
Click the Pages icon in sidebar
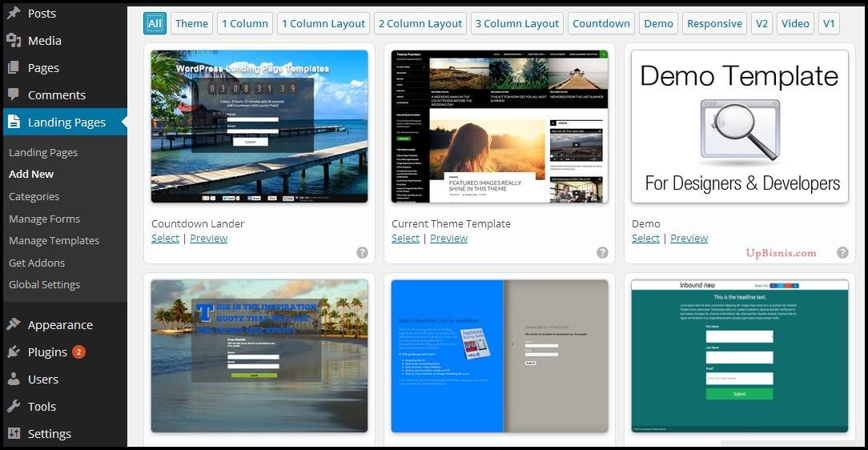point(14,67)
